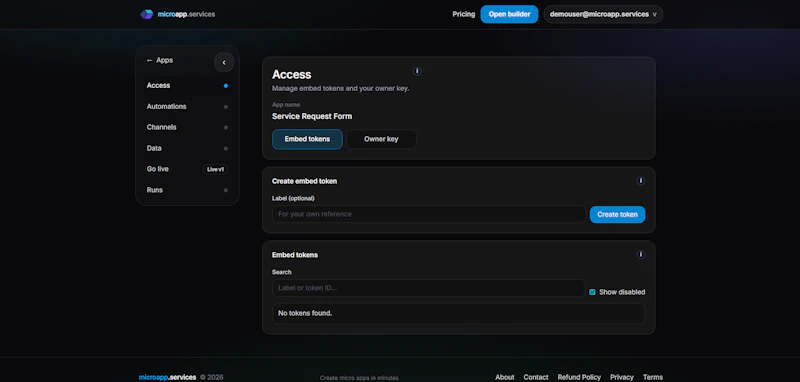Expand the demouser@microapp.services account menu
Viewport: 800px width, 382px height.
tap(603, 14)
